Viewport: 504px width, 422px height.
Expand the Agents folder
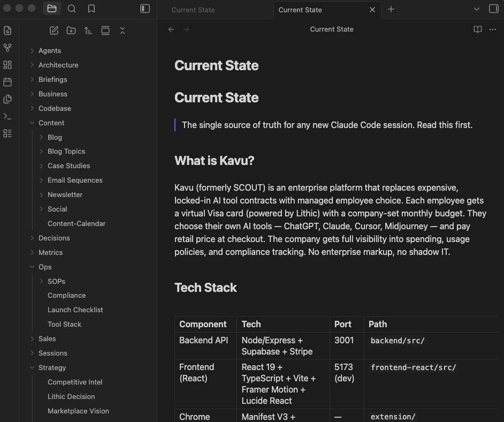49,50
